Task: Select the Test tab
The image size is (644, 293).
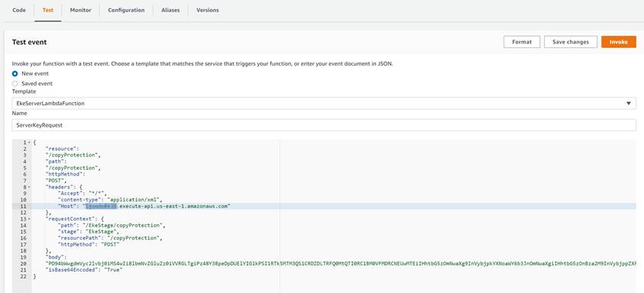Action: (48, 10)
